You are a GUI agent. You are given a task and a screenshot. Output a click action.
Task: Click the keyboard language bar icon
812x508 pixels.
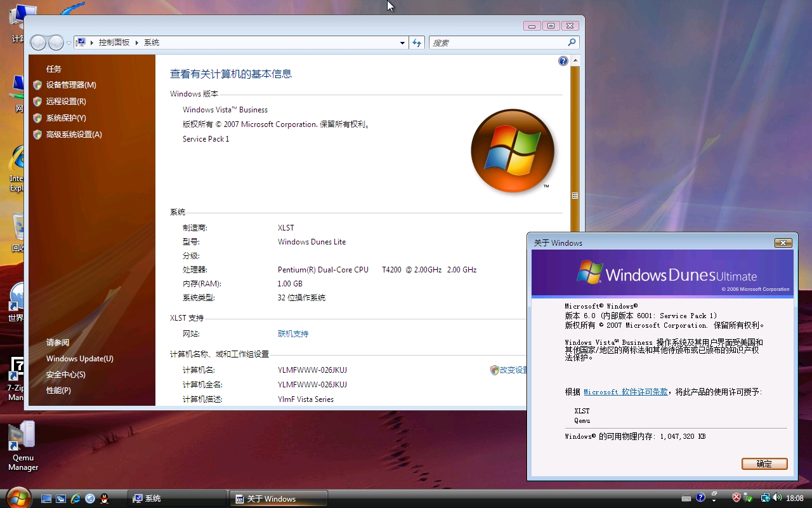(686, 498)
